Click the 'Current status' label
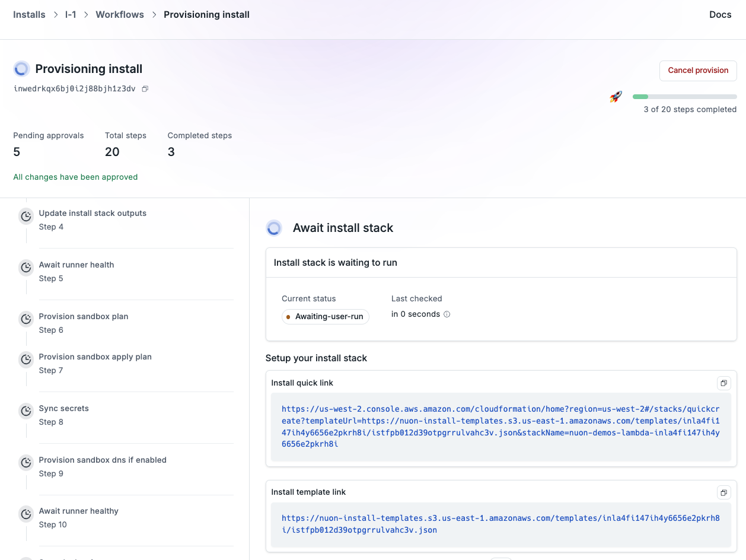Image resolution: width=746 pixels, height=560 pixels. 309,299
